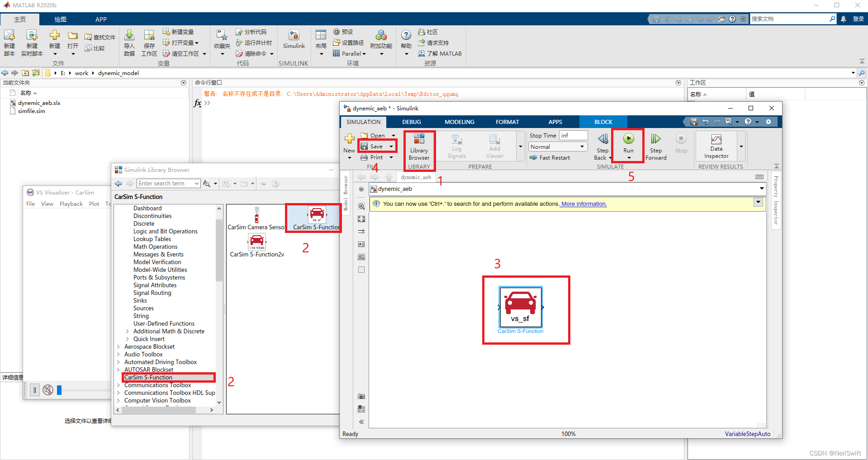Click the Stop simulation button

click(x=681, y=143)
